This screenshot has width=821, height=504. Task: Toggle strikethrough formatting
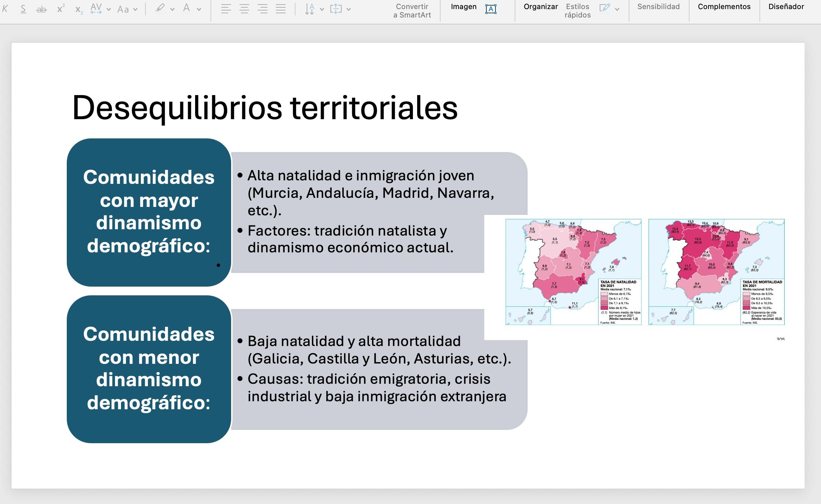coord(41,9)
